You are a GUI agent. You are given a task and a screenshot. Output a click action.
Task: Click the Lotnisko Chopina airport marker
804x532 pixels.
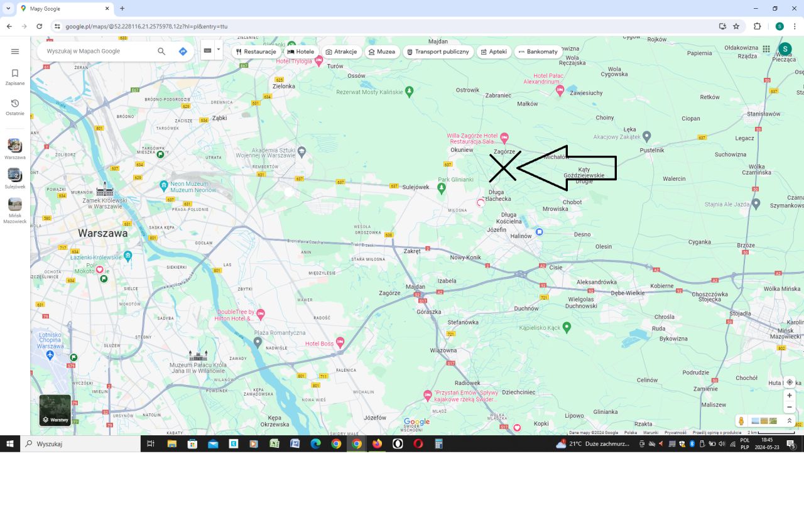point(50,356)
